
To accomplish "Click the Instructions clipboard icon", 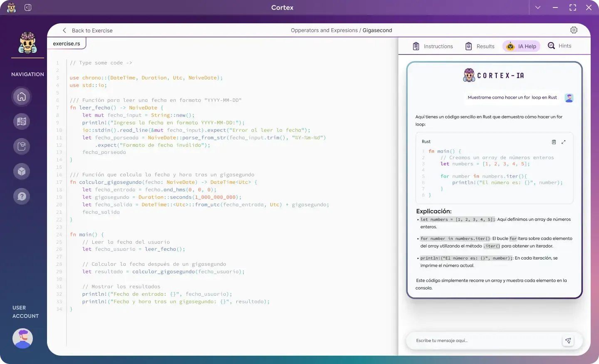I will [416, 46].
